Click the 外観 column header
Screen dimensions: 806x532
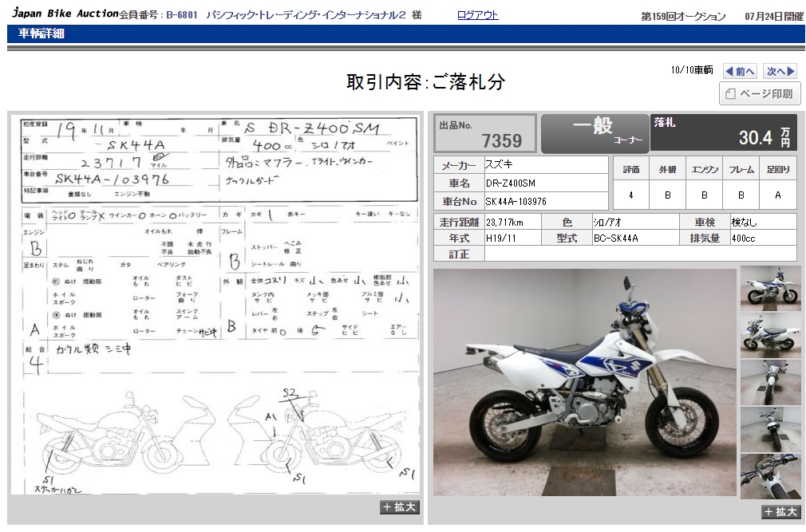667,169
